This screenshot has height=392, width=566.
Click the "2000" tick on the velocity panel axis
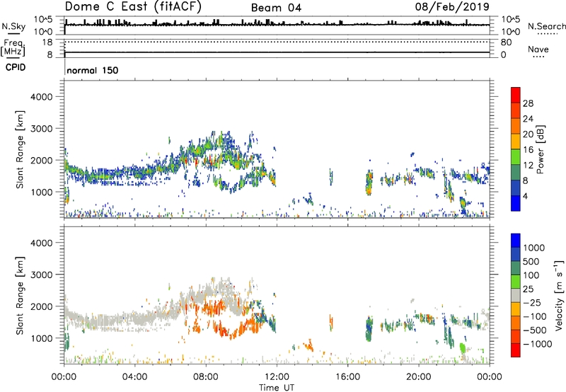(x=41, y=306)
